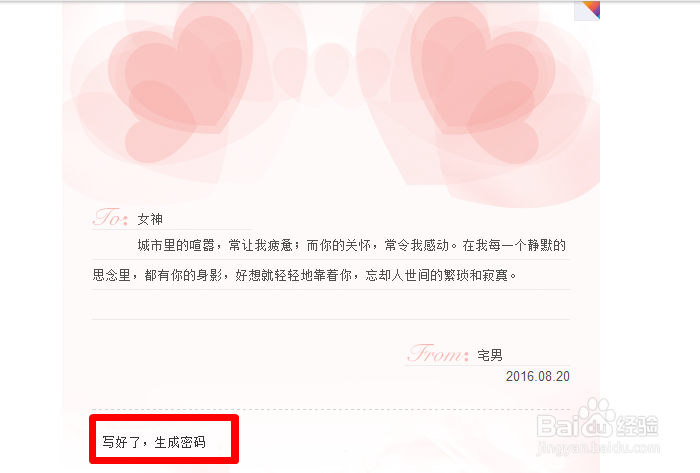700x473 pixels.
Task: Click the empty third line of the letter
Action: point(331,306)
